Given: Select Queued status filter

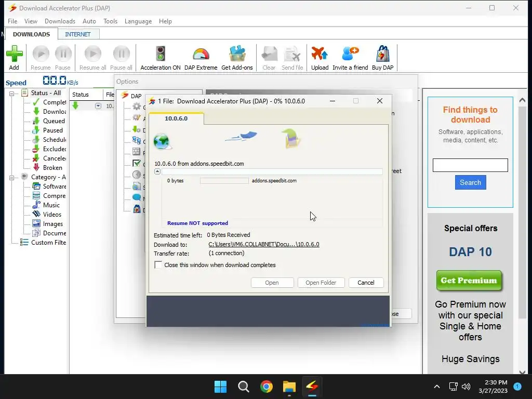Looking at the screenshot, I should click(x=49, y=121).
